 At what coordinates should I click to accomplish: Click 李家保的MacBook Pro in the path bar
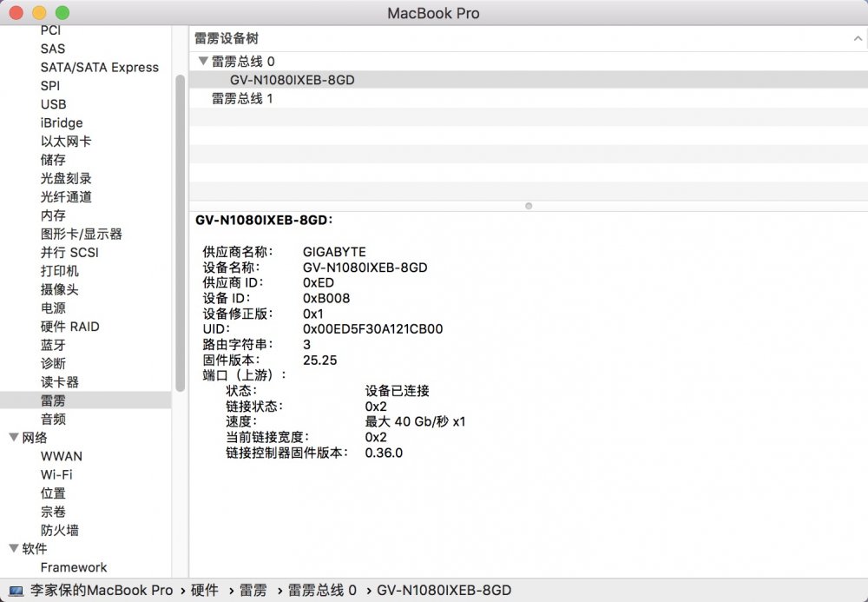point(102,591)
